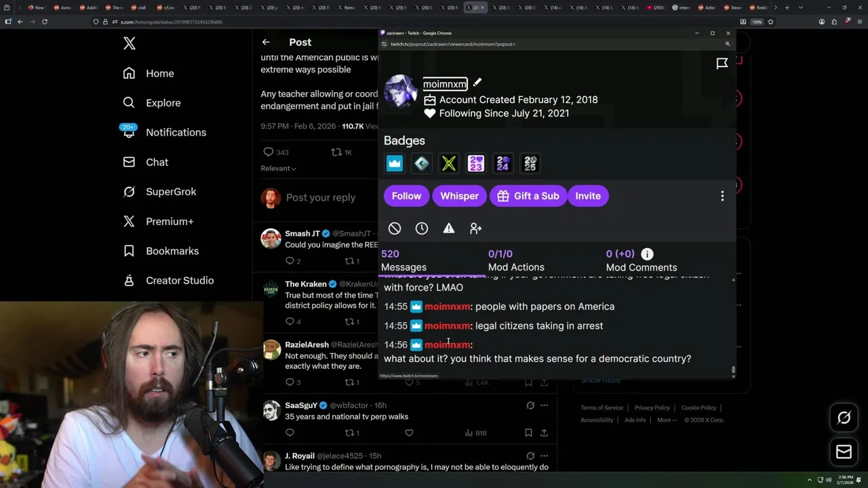Screen dimensions: 868x488
Task: Click the Terms of Service link
Action: point(601,408)
